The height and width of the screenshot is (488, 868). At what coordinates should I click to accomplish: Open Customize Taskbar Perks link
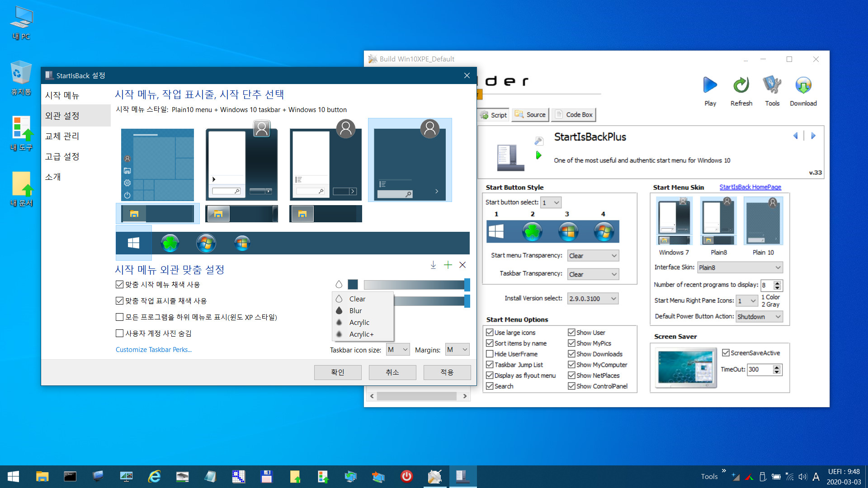pyautogui.click(x=154, y=349)
